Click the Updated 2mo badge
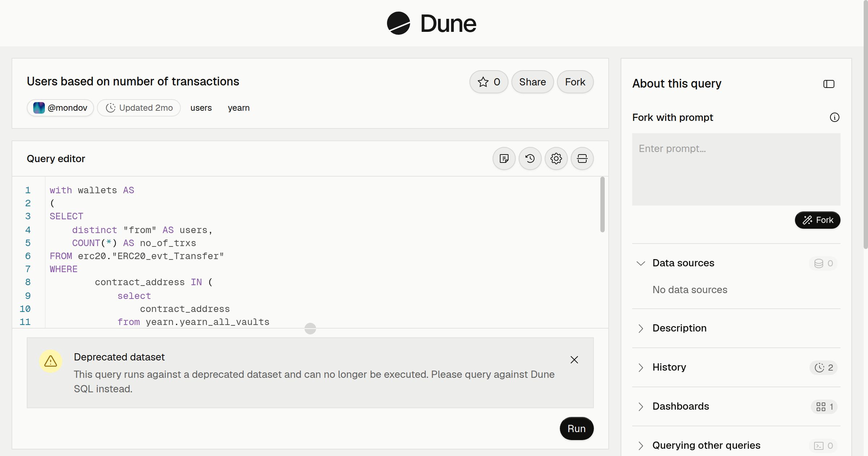Viewport: 868px width, 456px height. (139, 108)
